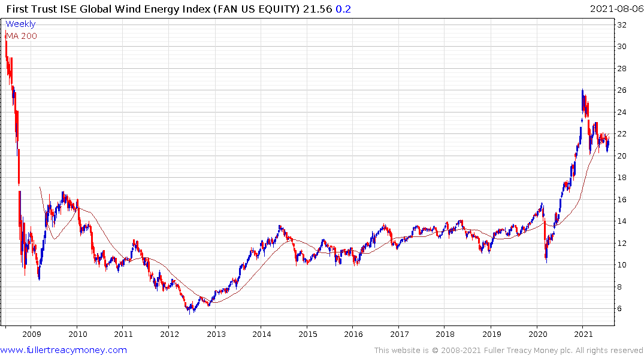Click the 26 price axis label
Viewport: 644px width, 359px height.
tap(622, 90)
